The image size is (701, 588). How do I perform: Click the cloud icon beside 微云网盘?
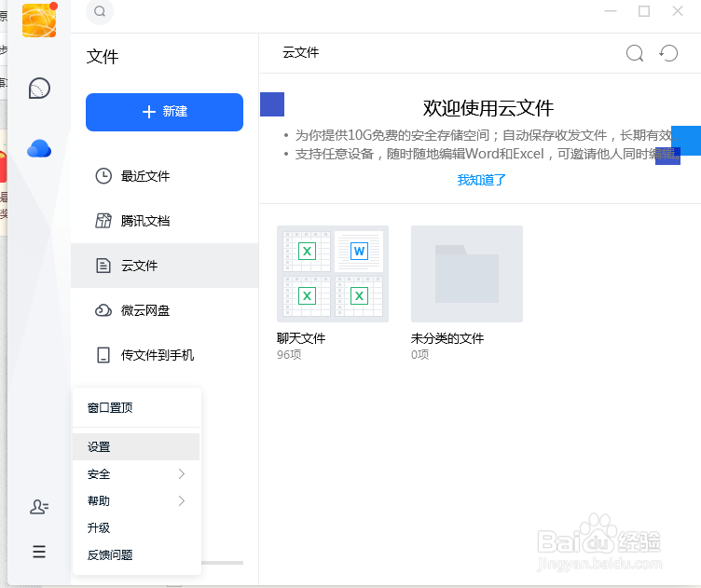click(x=103, y=310)
